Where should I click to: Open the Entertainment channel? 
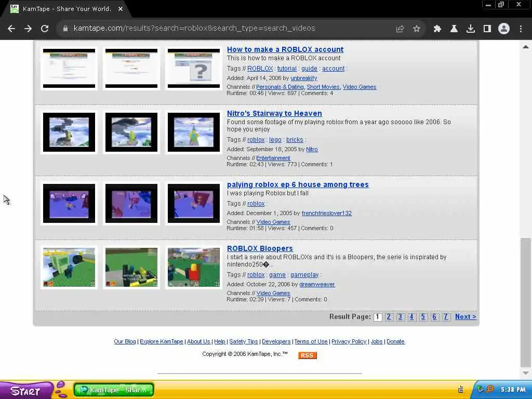(273, 158)
